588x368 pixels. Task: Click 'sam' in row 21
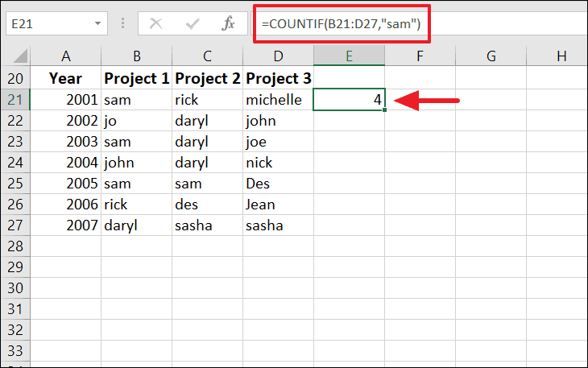pos(136,99)
